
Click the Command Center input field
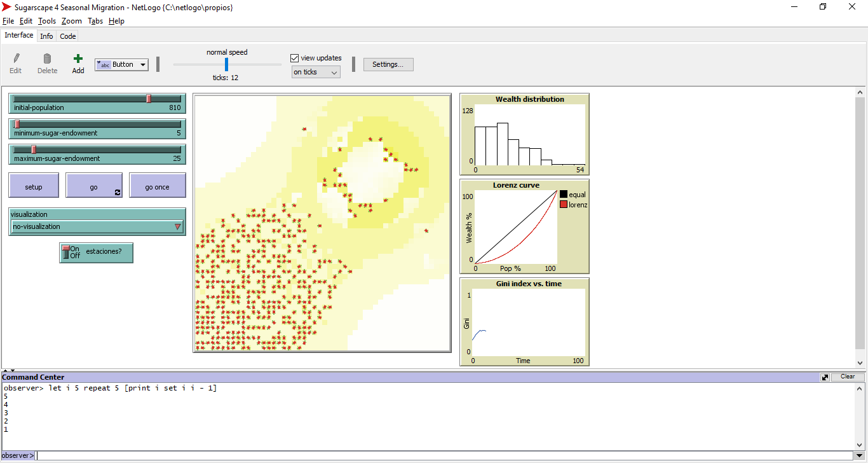click(445, 455)
